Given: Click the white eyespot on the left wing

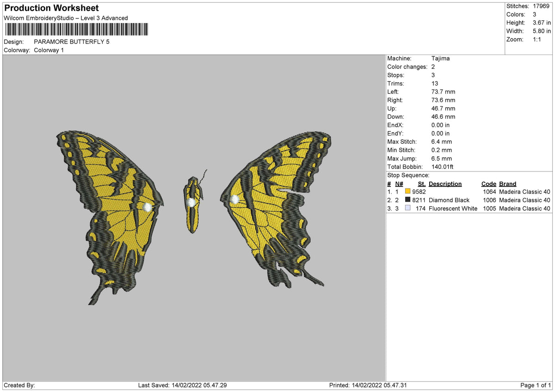Looking at the screenshot, I should [148, 207].
